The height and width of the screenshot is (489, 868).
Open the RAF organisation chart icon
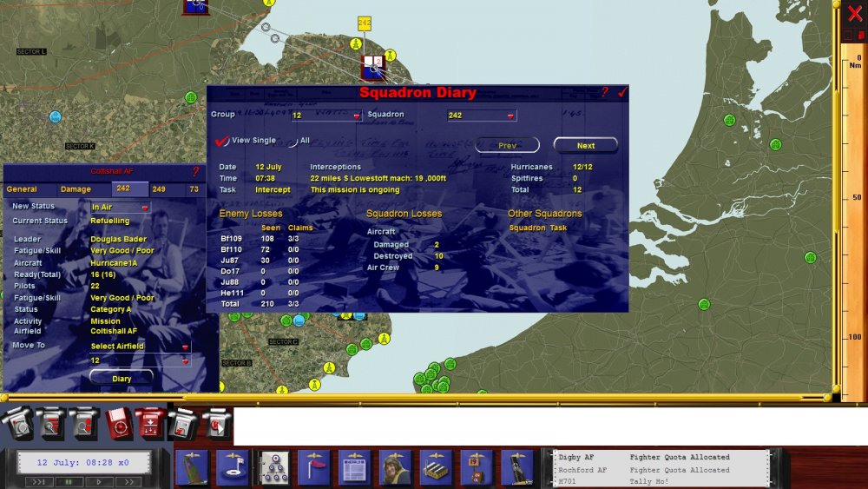pyautogui.click(x=274, y=468)
